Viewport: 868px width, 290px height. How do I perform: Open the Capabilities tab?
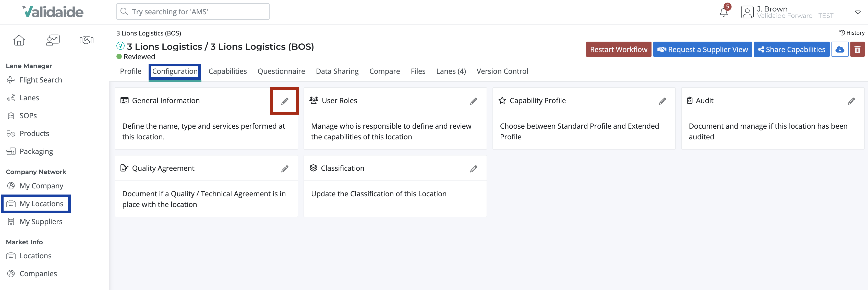228,71
